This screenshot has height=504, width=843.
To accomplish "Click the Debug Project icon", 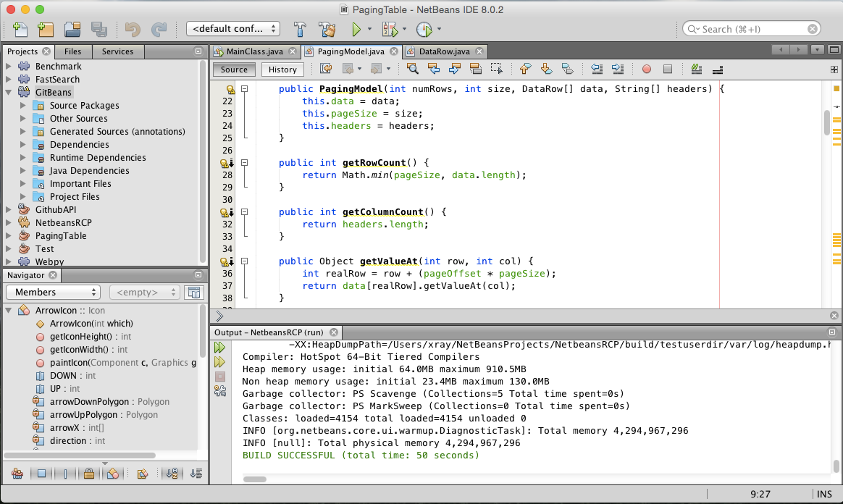I will pyautogui.click(x=390, y=29).
